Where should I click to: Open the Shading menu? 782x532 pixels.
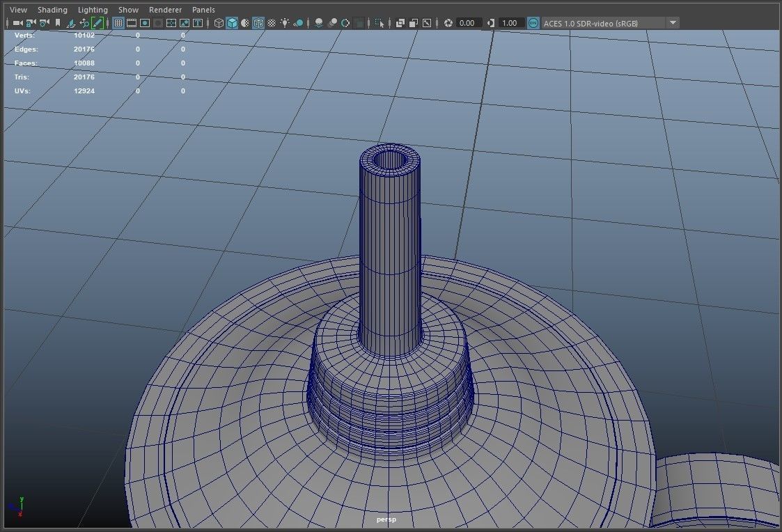[52, 10]
